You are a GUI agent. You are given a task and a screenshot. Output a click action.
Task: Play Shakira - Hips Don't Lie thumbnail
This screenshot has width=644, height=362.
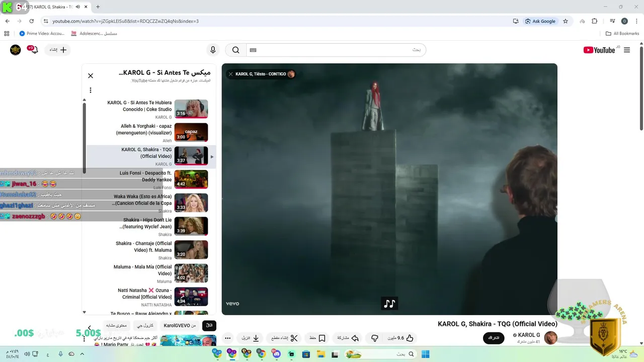pos(191,226)
